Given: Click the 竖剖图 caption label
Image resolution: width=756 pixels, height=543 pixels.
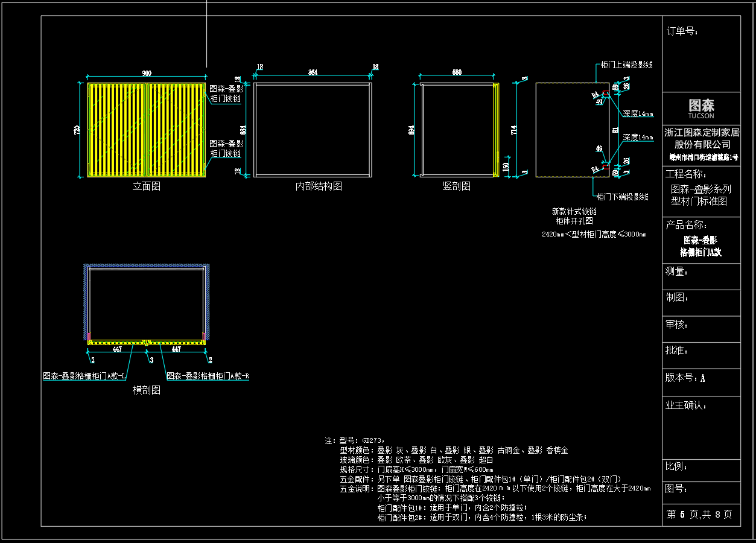Looking at the screenshot, I should pos(457,186).
